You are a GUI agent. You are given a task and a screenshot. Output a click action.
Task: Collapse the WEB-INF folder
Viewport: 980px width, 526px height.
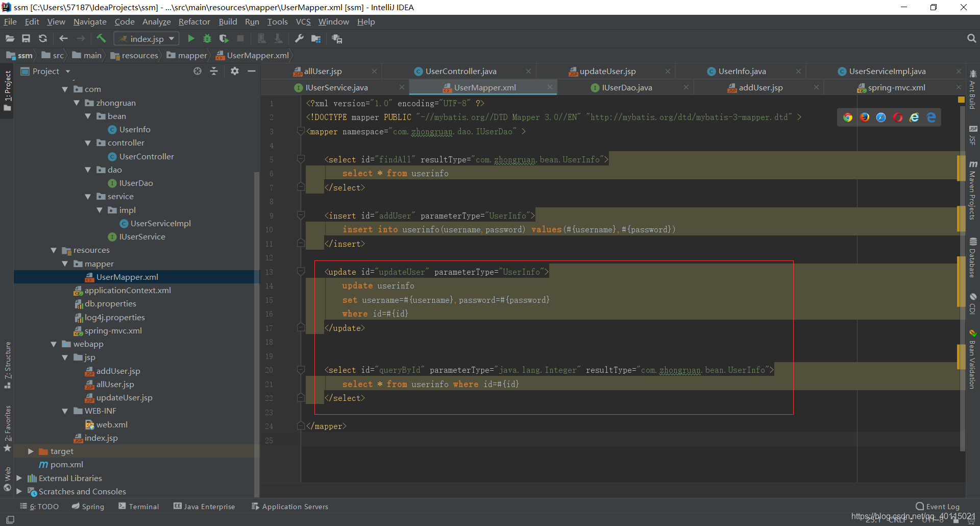pos(65,411)
